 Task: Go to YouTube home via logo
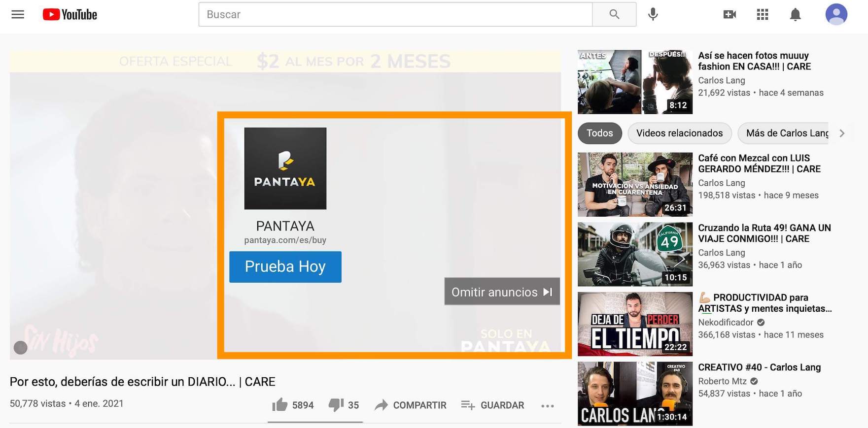pos(70,14)
